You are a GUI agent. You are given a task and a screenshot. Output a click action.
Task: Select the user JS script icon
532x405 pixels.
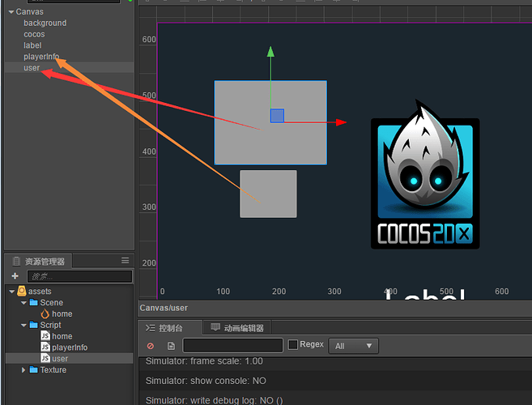tap(45, 358)
